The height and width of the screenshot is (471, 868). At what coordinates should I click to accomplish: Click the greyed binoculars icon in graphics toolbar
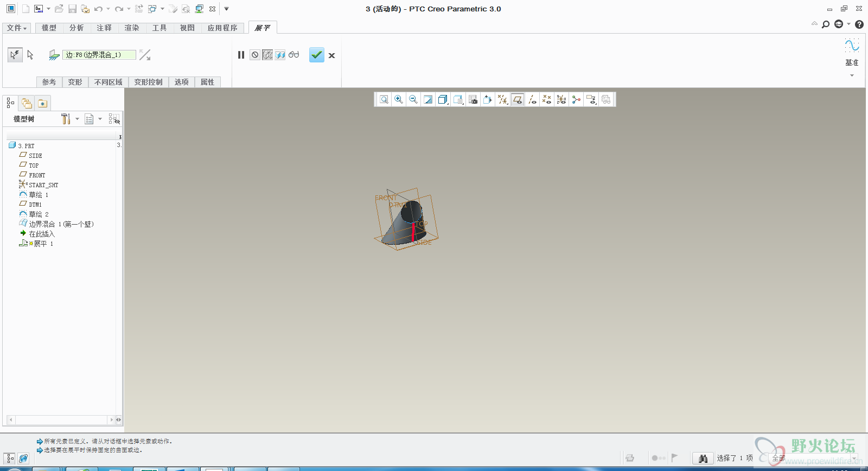[606, 99]
